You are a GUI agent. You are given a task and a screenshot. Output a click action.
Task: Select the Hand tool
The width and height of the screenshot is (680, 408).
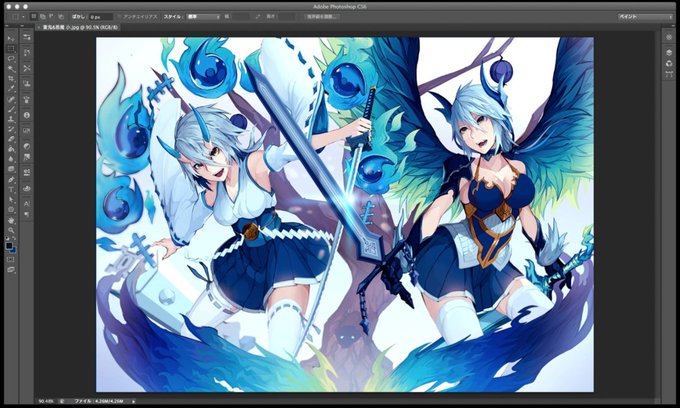[11, 221]
